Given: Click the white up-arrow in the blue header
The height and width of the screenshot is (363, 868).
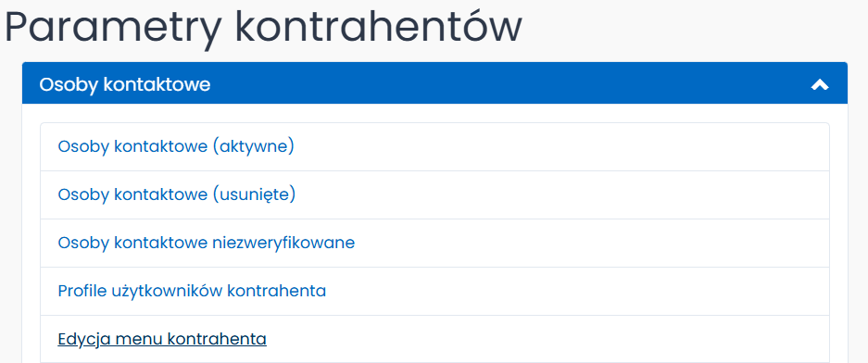Looking at the screenshot, I should click(819, 84).
